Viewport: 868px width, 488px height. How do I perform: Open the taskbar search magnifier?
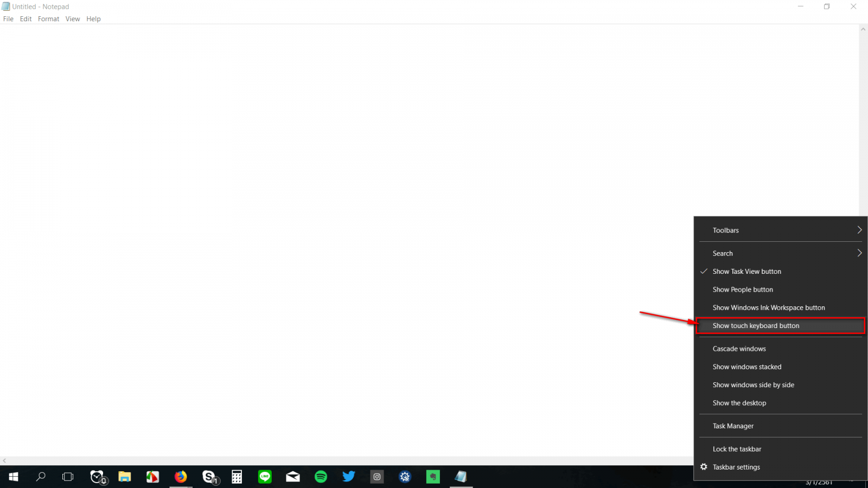click(x=41, y=477)
